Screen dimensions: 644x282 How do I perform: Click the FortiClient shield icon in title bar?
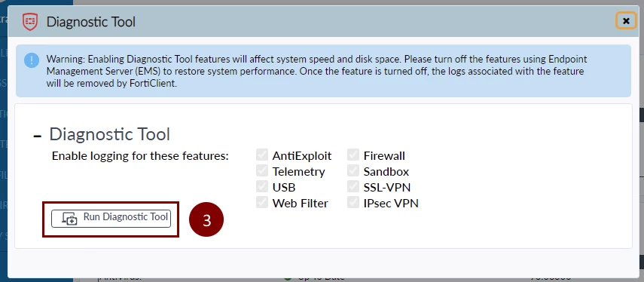point(30,21)
